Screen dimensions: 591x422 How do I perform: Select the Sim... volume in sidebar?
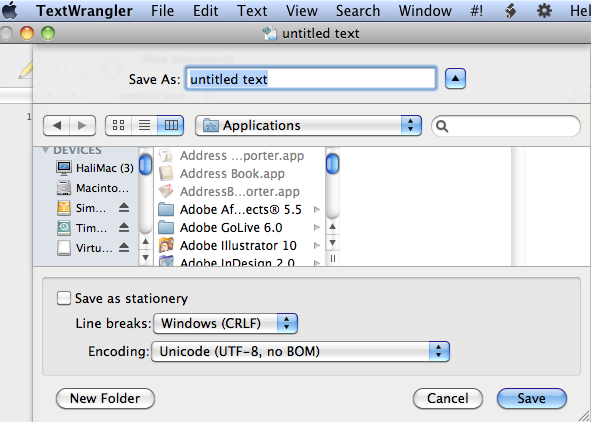click(x=81, y=208)
